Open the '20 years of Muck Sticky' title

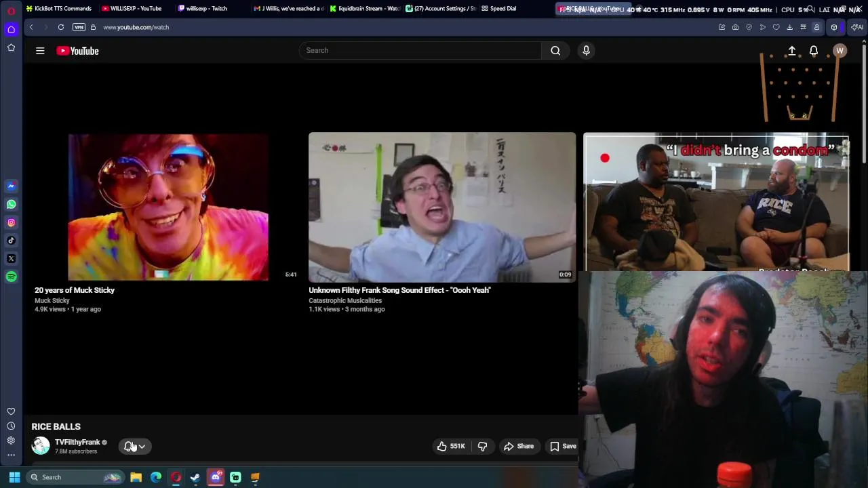[75, 290]
